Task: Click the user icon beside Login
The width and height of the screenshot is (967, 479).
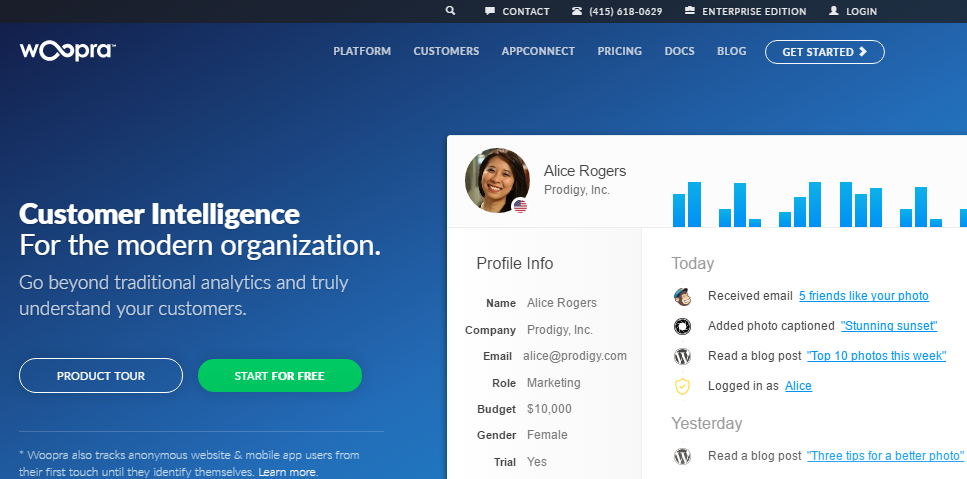Action: coord(834,11)
